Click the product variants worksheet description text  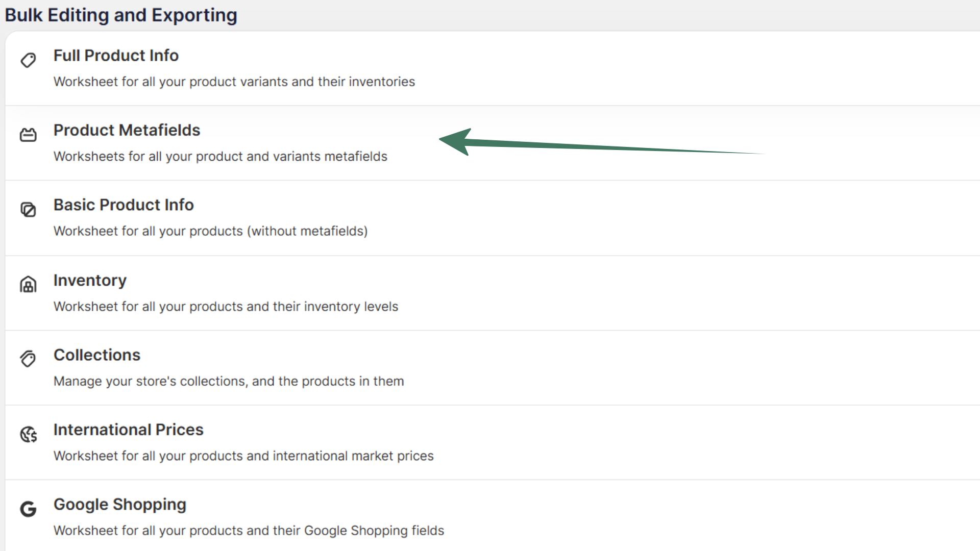(234, 82)
